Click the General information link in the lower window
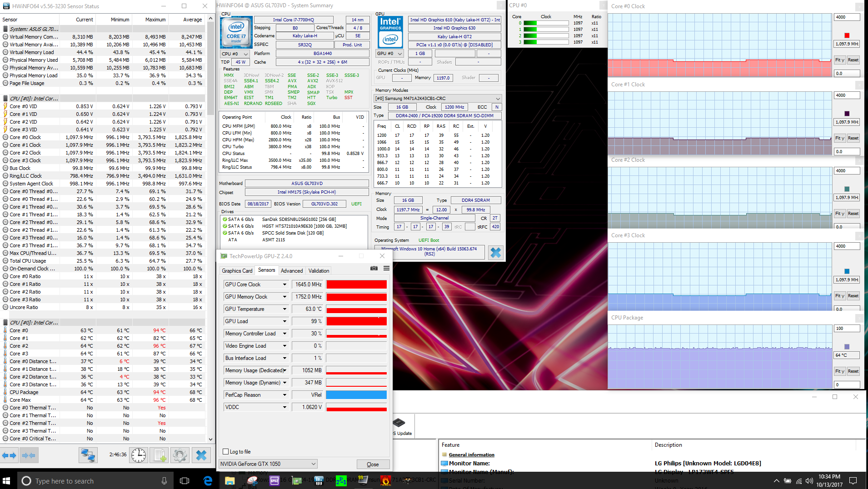868x489 pixels. click(x=471, y=454)
